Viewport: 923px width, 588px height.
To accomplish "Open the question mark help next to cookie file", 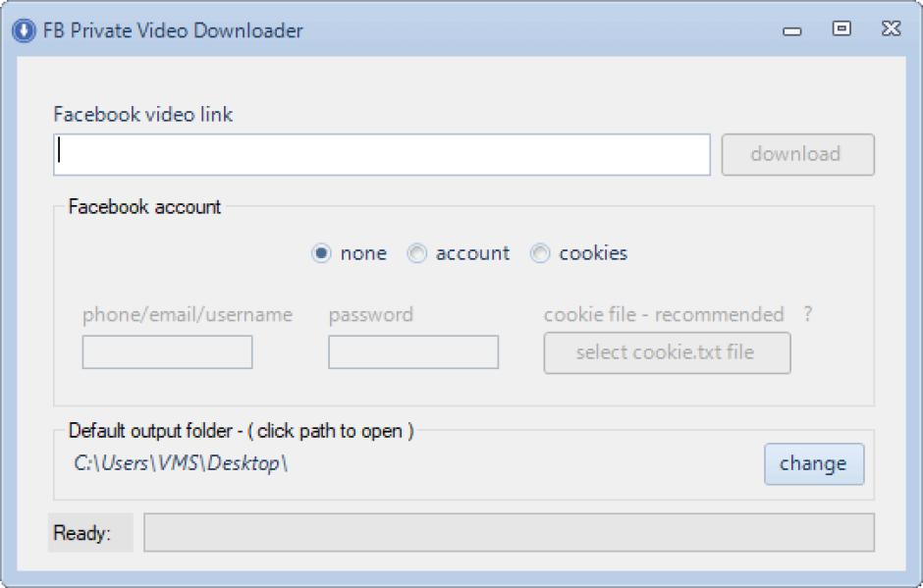I will (x=808, y=314).
